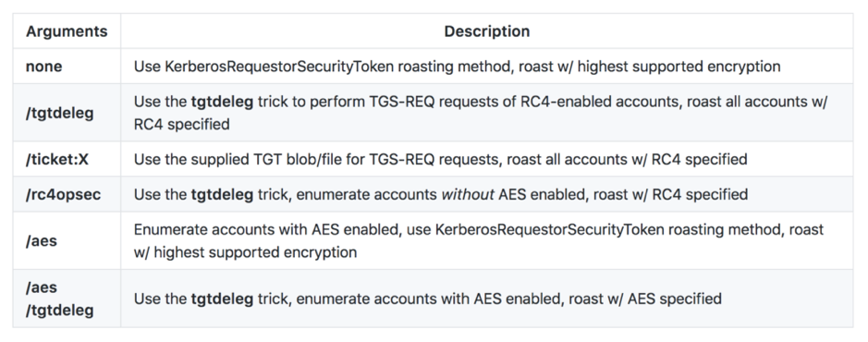Click 'w/ highest supported encryption' in /aes row
This screenshot has height=342, width=868.
click(245, 252)
